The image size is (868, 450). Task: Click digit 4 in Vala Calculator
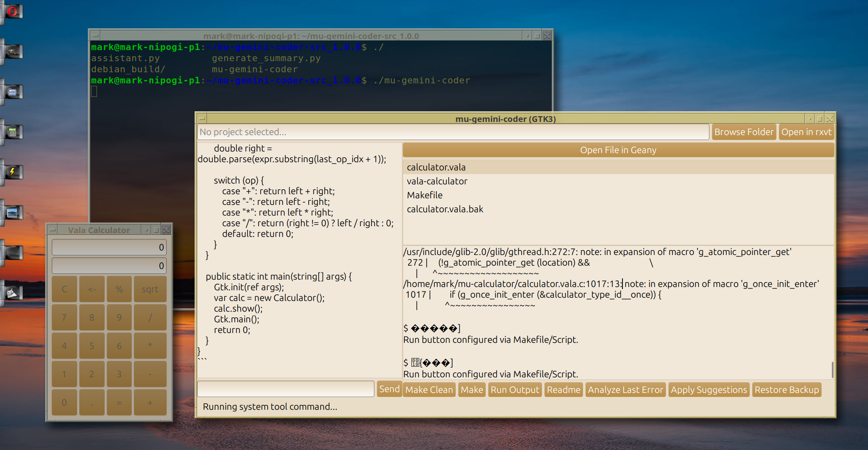click(x=64, y=346)
